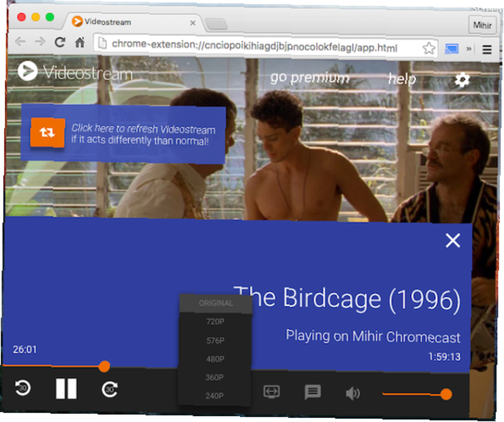The height and width of the screenshot is (422, 504).
Task: Click the video quality screen icon
Action: 272,391
